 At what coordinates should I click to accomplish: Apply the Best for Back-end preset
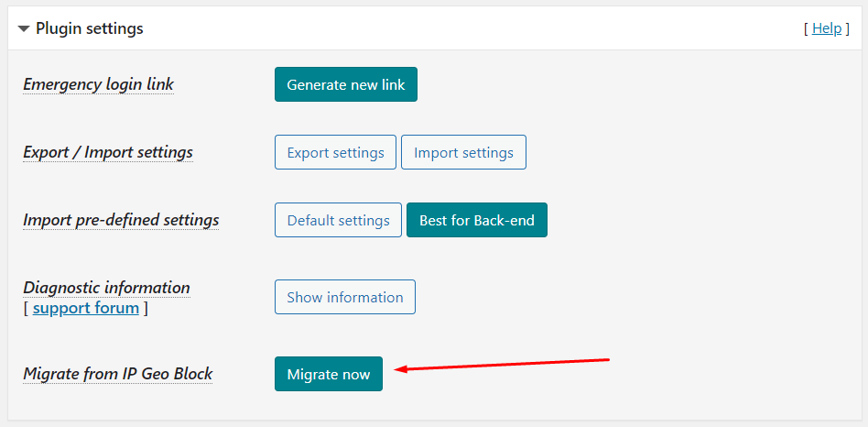click(477, 221)
